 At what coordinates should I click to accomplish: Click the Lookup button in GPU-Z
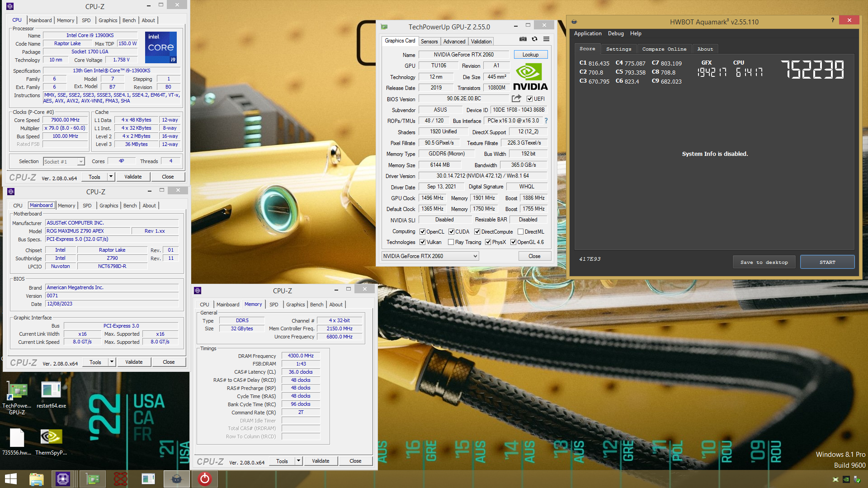(x=530, y=55)
